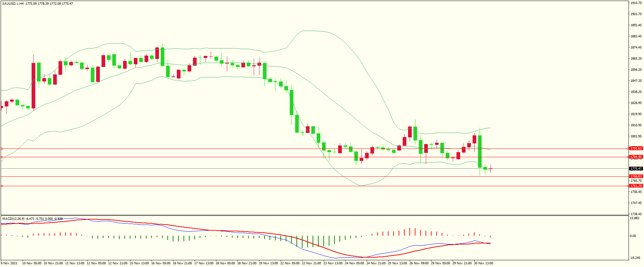Viewport: 644px width, 267px height.
Task: Click the 16 Nov 21:00 time axis label
Action: tap(182, 263)
